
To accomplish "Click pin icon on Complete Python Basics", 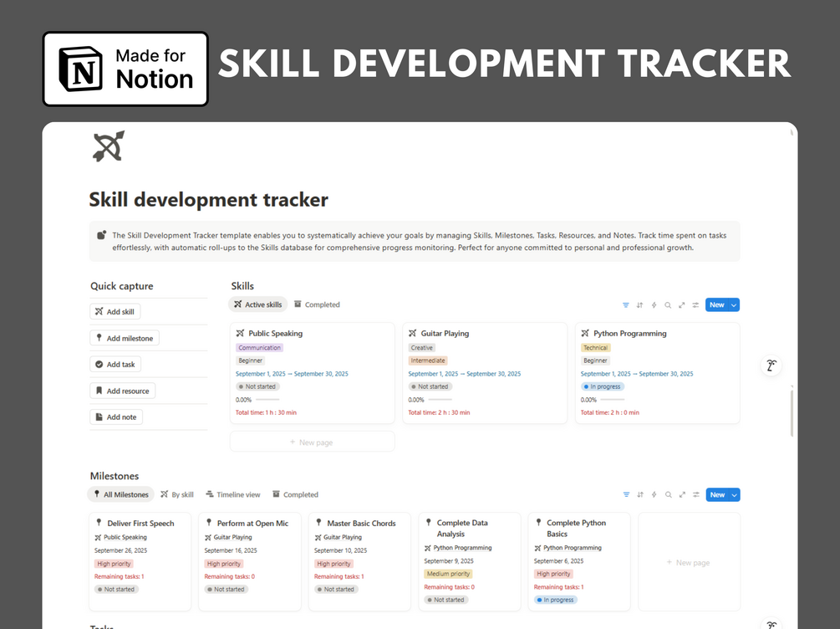I will (538, 522).
